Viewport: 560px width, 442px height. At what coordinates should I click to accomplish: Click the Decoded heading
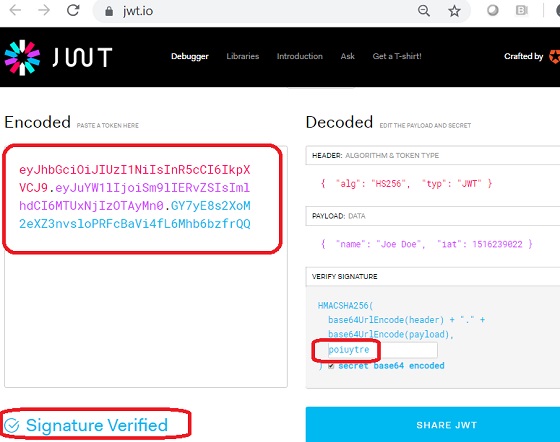tap(339, 122)
